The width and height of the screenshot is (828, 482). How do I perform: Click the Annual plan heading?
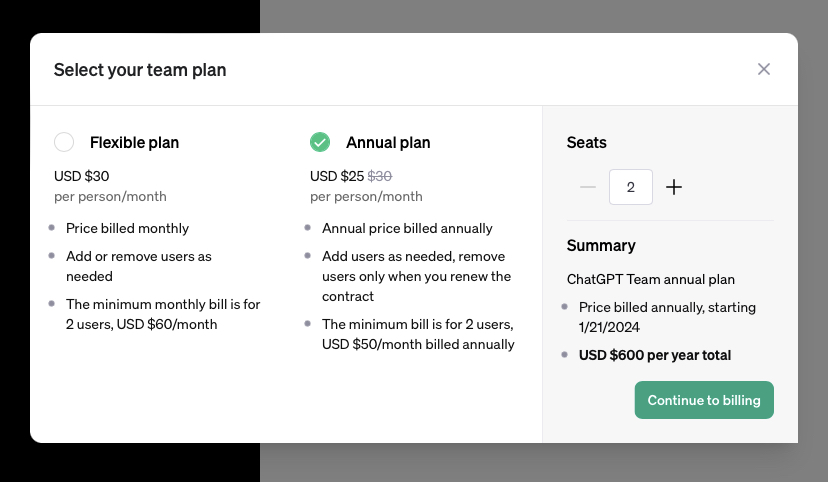click(x=388, y=143)
